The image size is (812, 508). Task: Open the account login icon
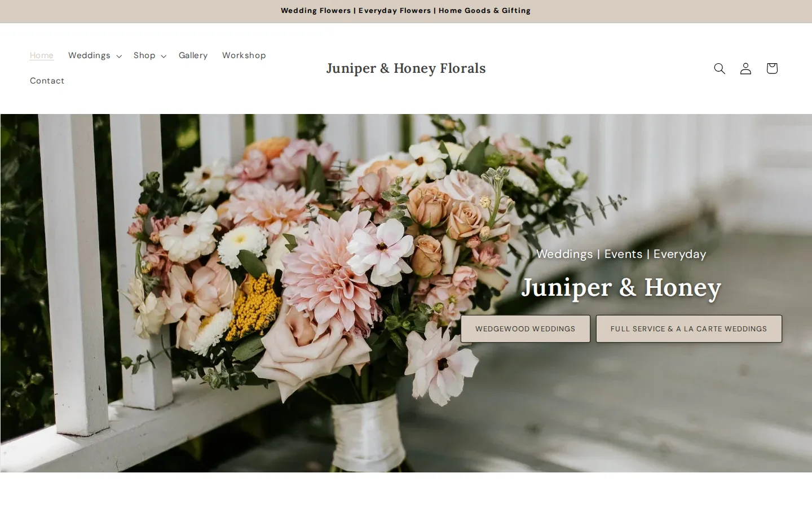coord(745,68)
